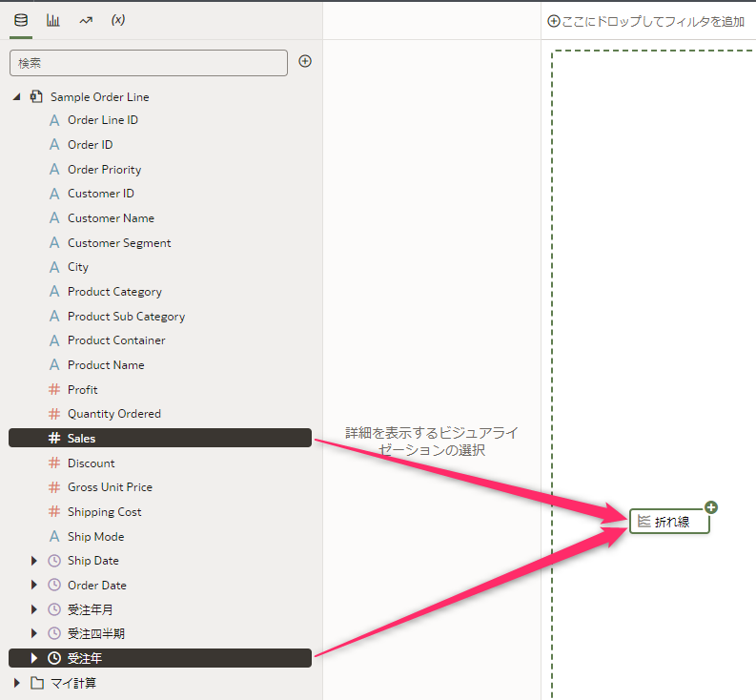The image size is (756, 700).
Task: Click the green plus badge on 折れ線
Action: 711,507
